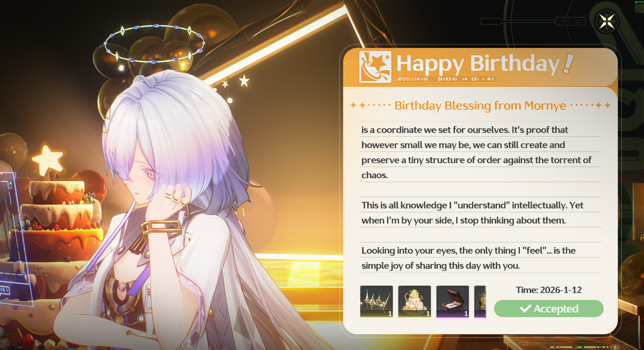Click the glowing star atop the cake
Viewport: 644px width, 350px height.
[x=49, y=160]
